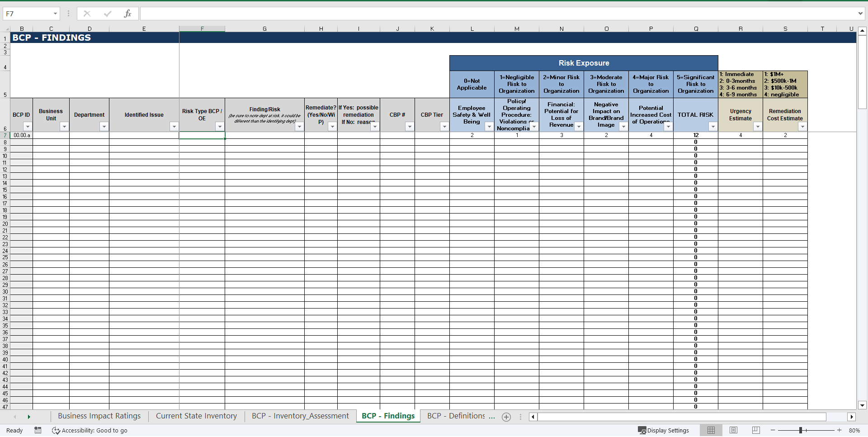Image resolution: width=868 pixels, height=437 pixels.
Task: Click the next sheet navigation arrow
Action: [x=29, y=417]
